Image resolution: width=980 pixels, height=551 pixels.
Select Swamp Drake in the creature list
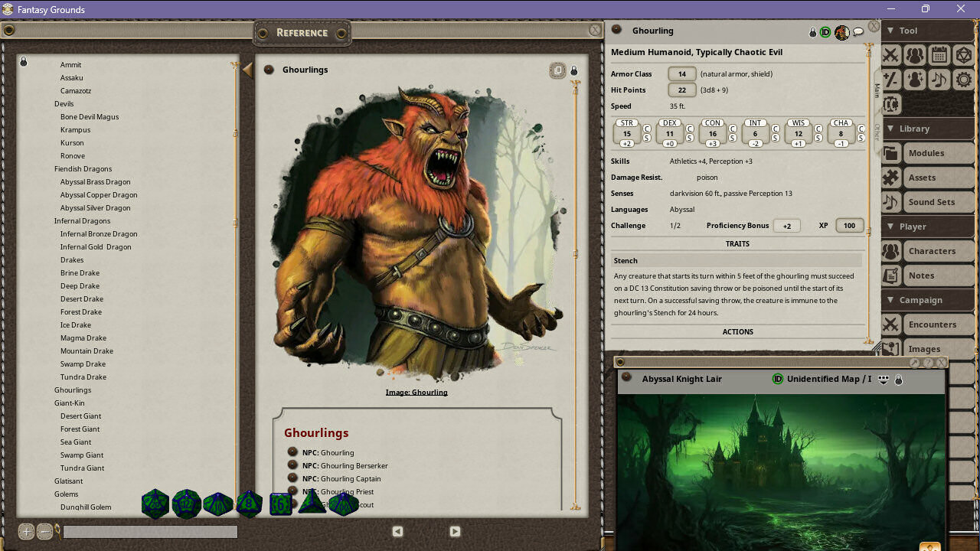tap(83, 364)
